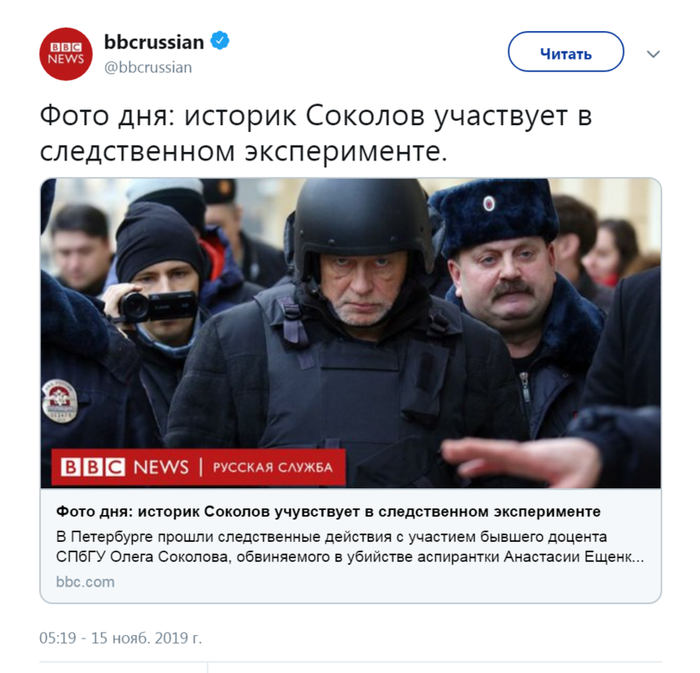Viewport: 700px width, 673px height.
Task: Expand the tweet options chevron
Action: tap(653, 54)
